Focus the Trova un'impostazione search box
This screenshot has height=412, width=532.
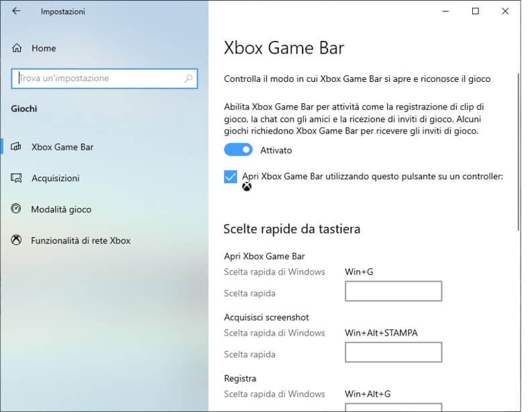[105, 79]
